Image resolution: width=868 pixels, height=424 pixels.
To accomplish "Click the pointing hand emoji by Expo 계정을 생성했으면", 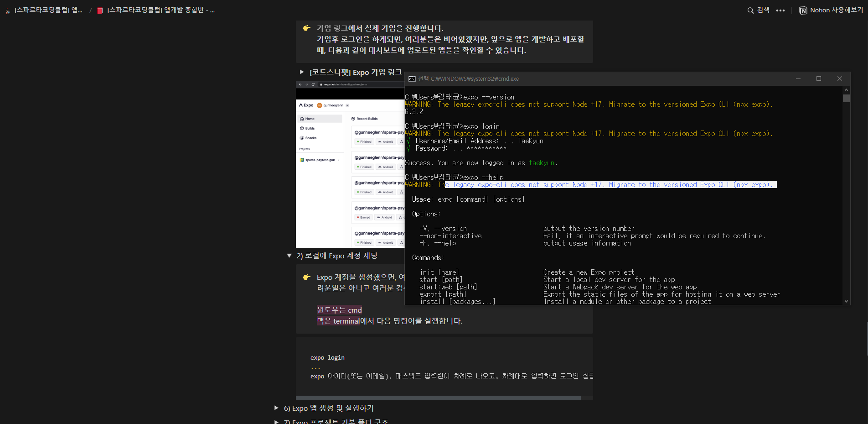I will pos(307,277).
